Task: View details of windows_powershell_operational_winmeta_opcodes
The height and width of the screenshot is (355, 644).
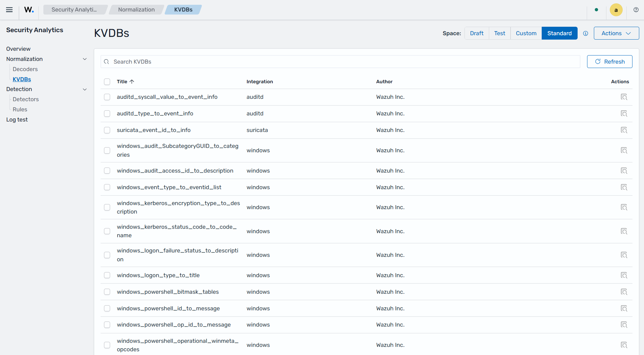Action: (624, 345)
